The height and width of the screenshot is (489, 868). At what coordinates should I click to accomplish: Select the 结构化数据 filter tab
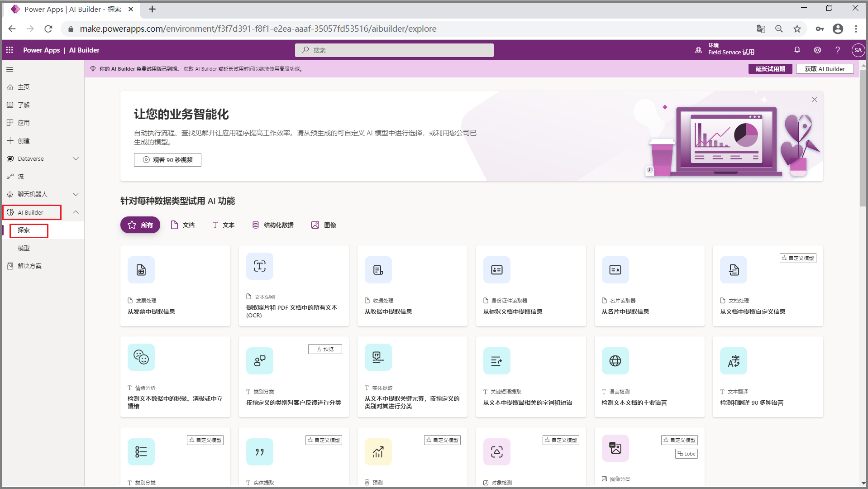pos(273,225)
